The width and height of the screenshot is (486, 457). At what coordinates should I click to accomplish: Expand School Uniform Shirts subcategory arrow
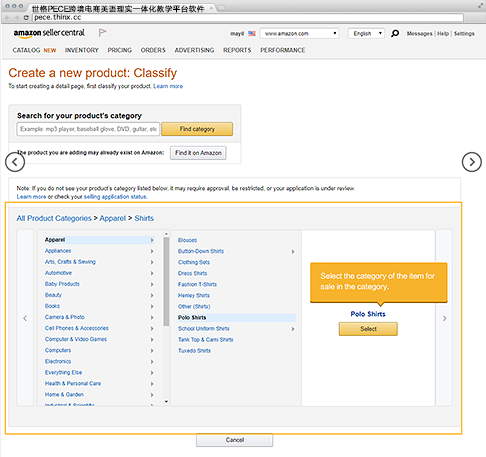293,329
